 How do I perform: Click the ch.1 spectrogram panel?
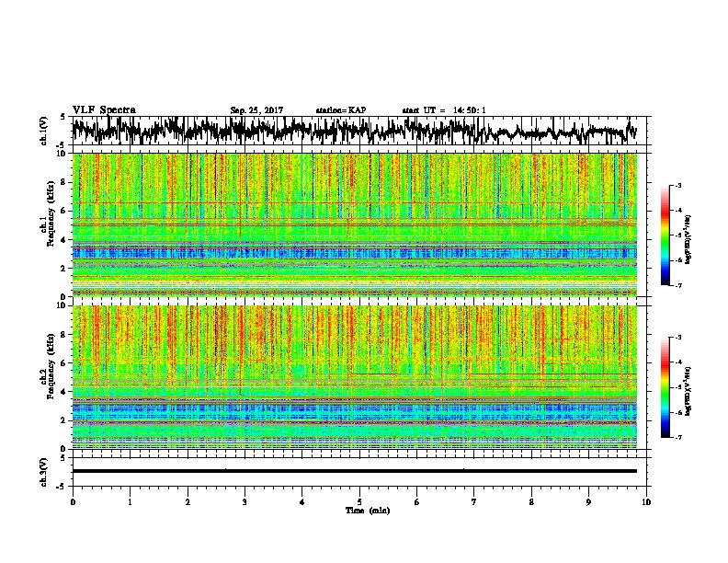point(354,224)
